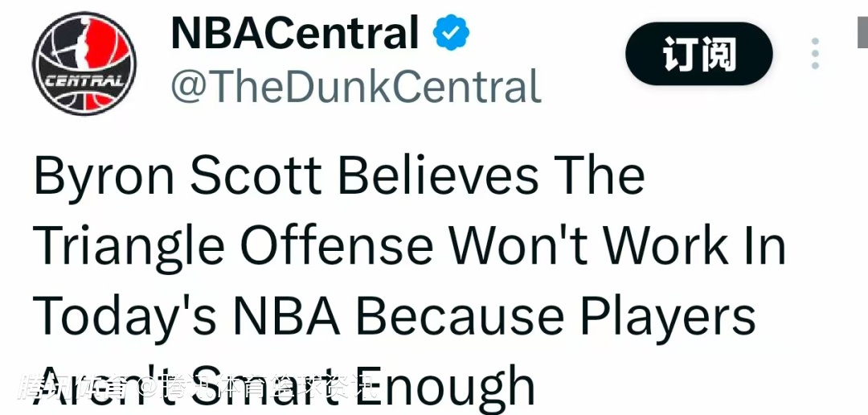Click the word "Players" in the tweet
Screen dimensions: 868x415
(668, 315)
